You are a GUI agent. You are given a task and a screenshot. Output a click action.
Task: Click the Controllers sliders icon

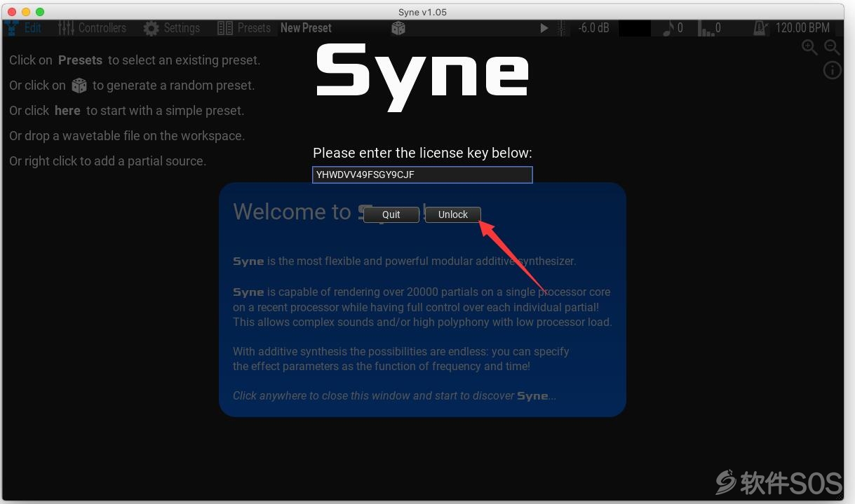66,28
